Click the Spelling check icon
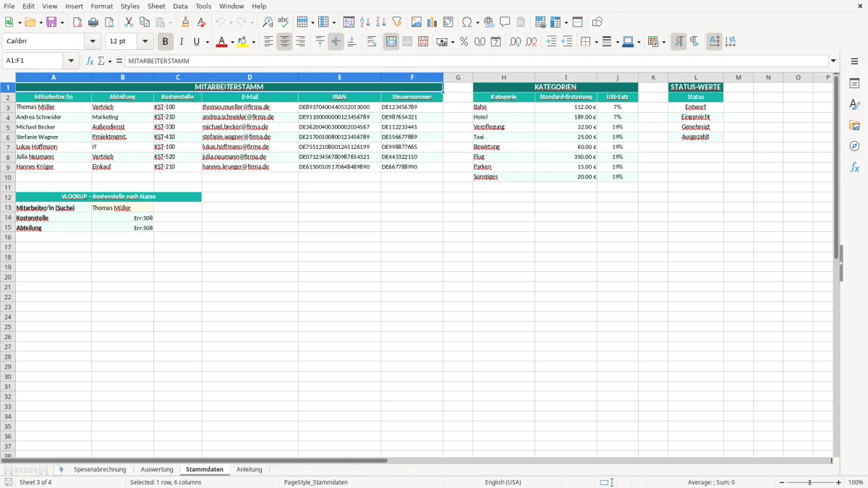868x488 pixels. [284, 22]
